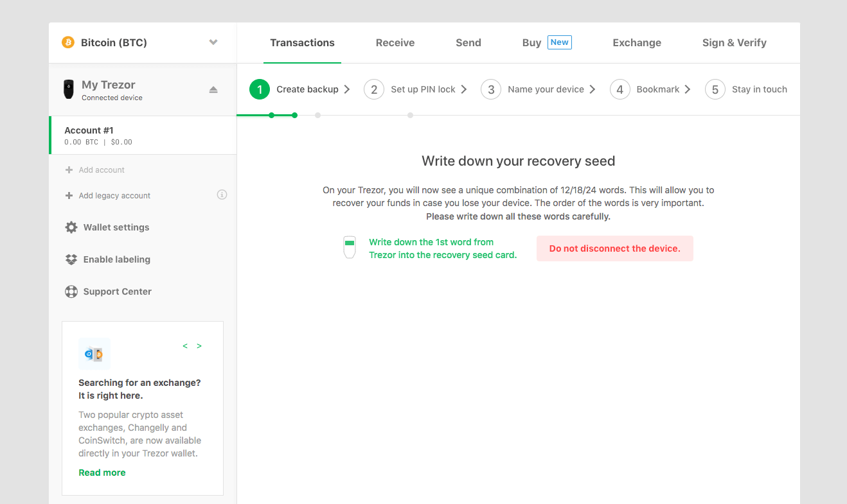Switch to the Receive tab
Image resolution: width=847 pixels, height=504 pixels.
point(395,42)
